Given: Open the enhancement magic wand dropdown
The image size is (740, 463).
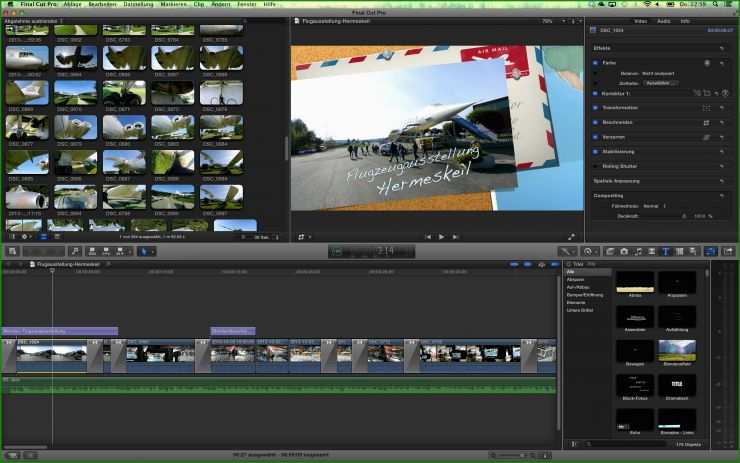Looking at the screenshot, I should click(566, 252).
